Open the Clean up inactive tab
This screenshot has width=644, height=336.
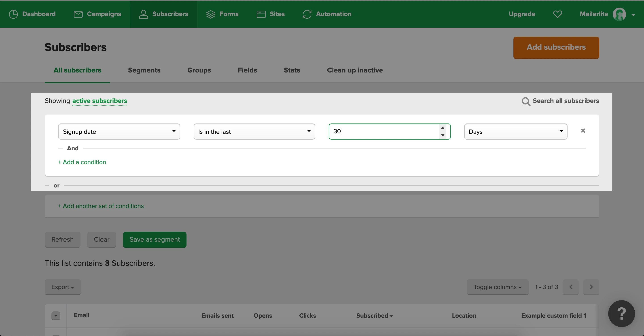pyautogui.click(x=355, y=70)
